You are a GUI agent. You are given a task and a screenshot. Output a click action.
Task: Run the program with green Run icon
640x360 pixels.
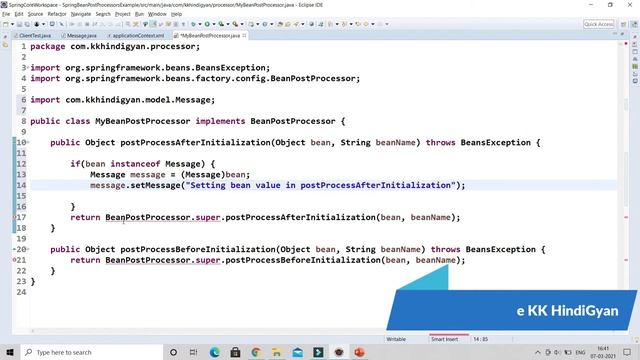207,24
